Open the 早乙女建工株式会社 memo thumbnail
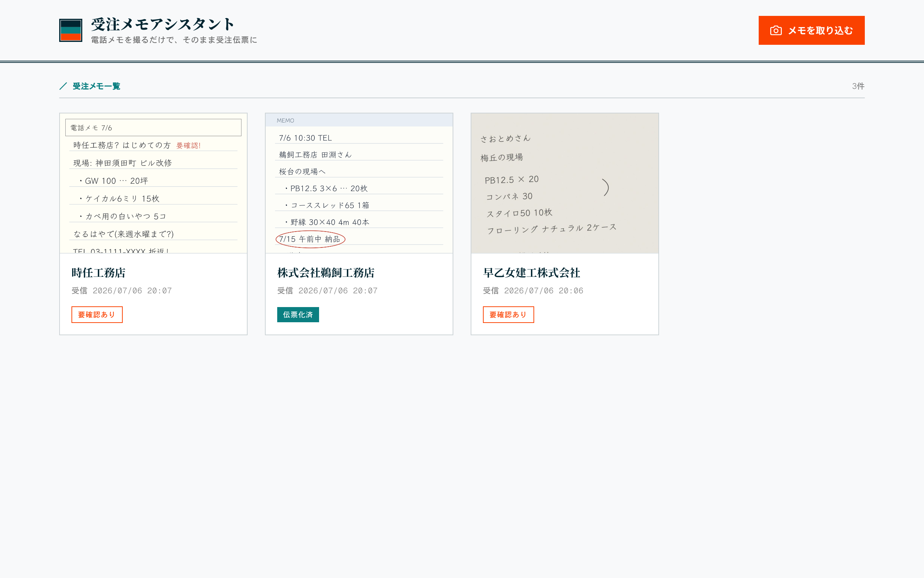 tap(565, 183)
